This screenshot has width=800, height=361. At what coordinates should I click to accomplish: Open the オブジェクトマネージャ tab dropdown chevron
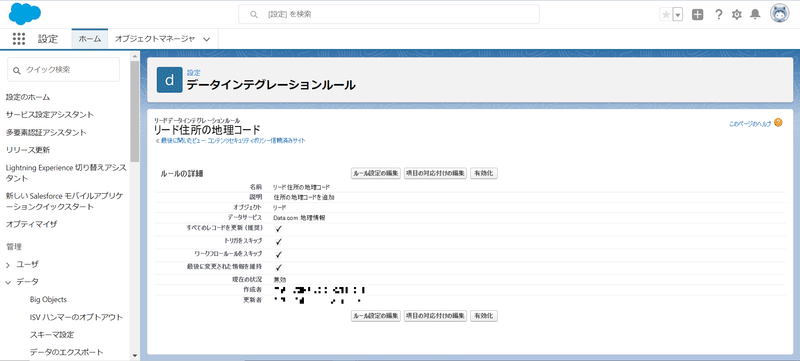click(207, 39)
